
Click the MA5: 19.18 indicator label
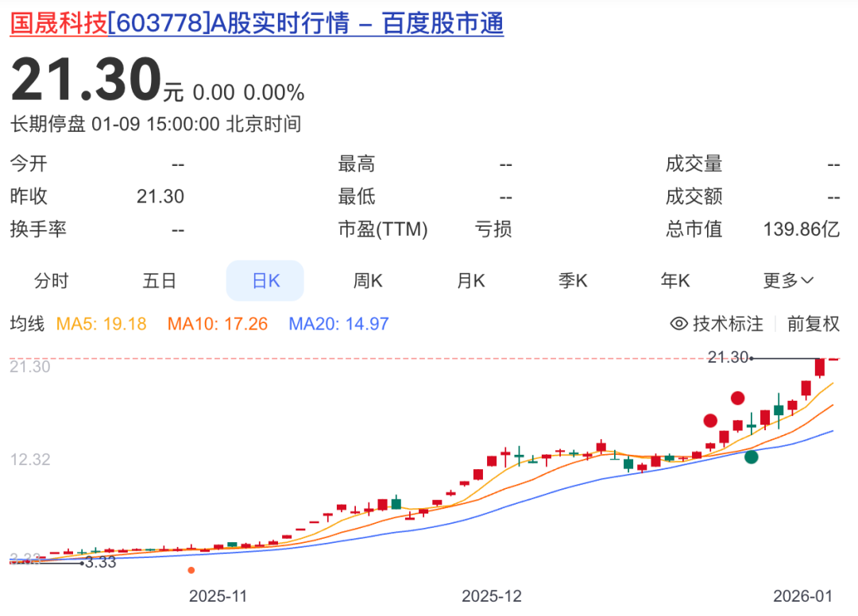point(101,324)
